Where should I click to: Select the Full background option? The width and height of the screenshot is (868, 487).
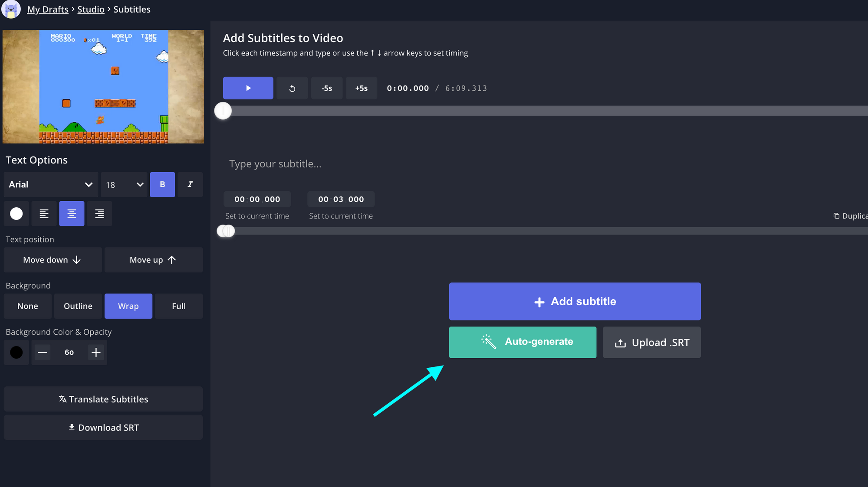[178, 306]
